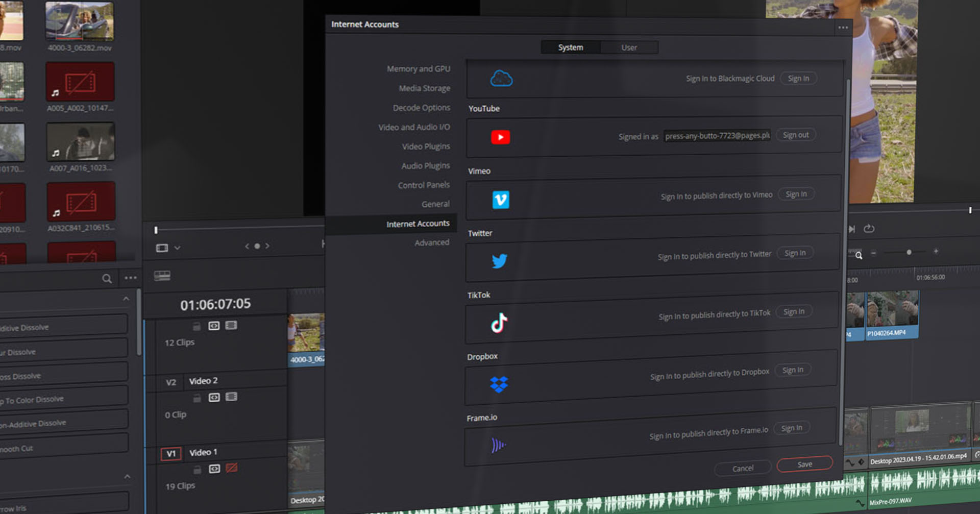Select the P1040264.MP4 timeline clip
The width and height of the screenshot is (980, 514).
click(892, 314)
